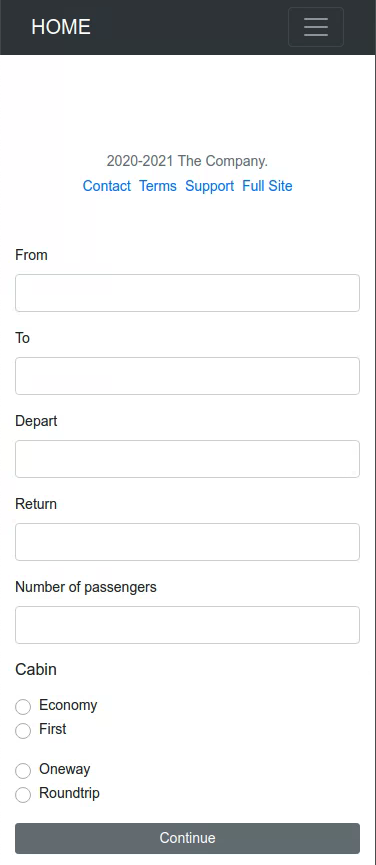This screenshot has width=376, height=865.
Task: Select the Oneway trip option
Action: click(x=23, y=771)
